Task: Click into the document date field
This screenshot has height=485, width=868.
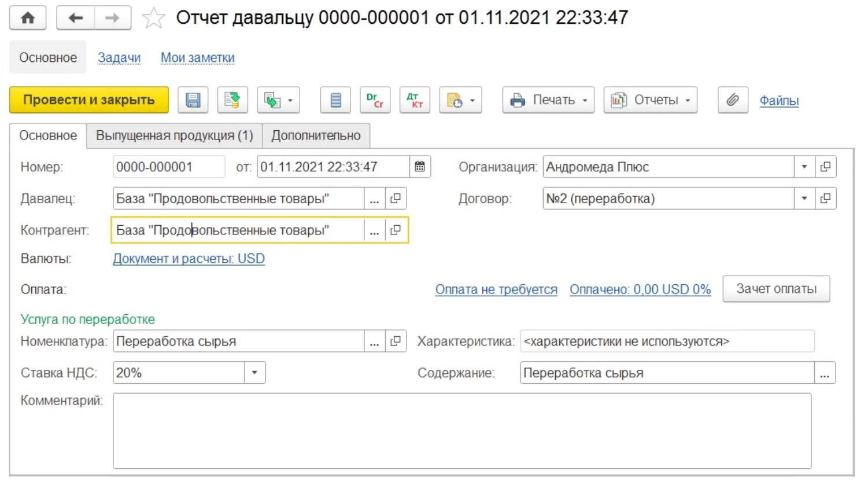Action: point(333,167)
